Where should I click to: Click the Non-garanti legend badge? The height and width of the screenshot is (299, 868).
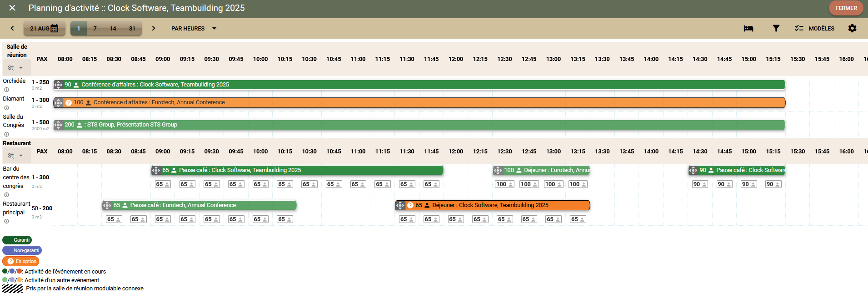coord(22,250)
